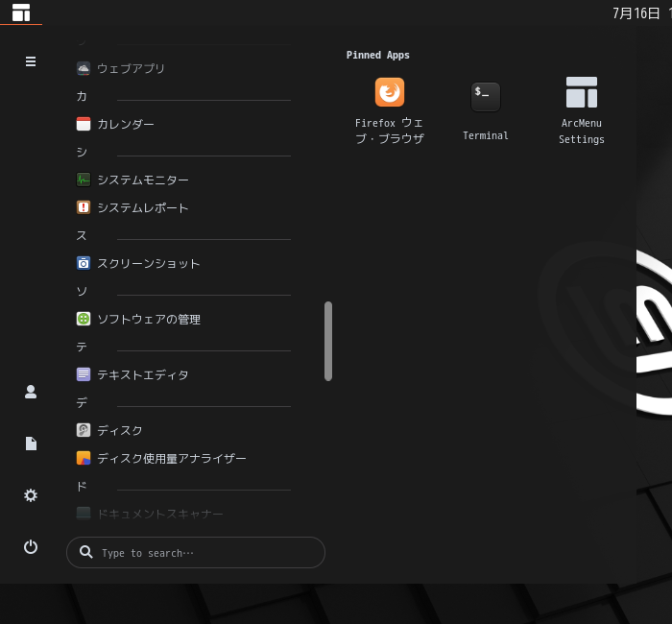Viewport: 672px width, 624px height.
Task: Launch カレンダー app icon
Action: 84,124
